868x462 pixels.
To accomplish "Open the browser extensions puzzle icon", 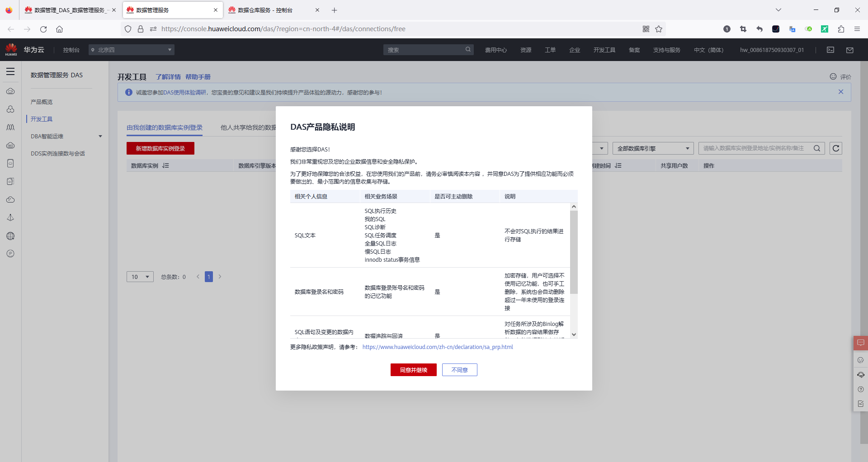I will coord(840,28).
